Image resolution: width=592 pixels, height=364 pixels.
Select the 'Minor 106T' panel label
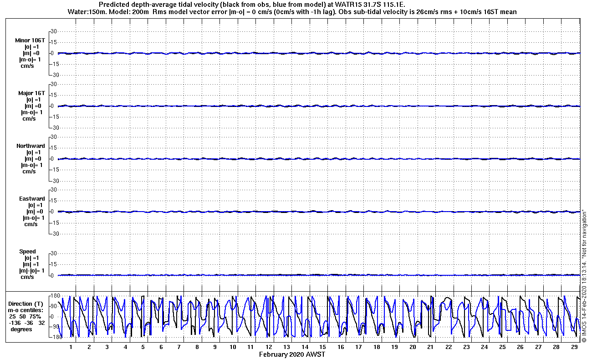(30, 40)
